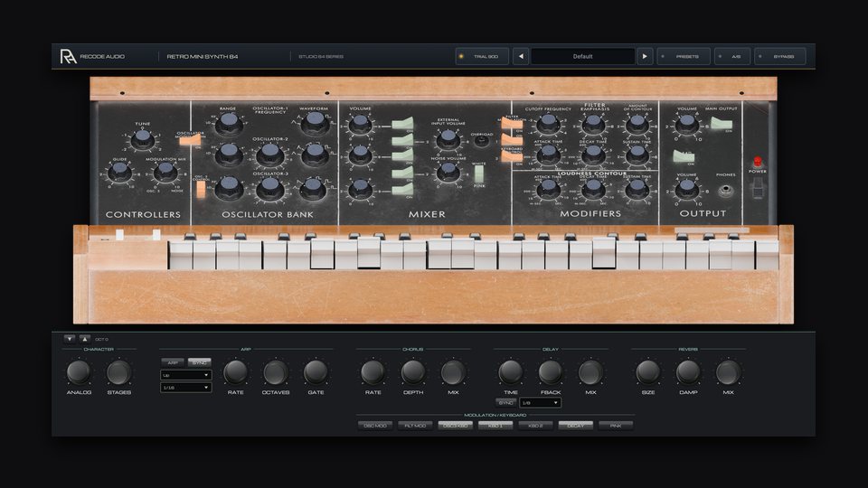Toggle the Osc 3 Control switch
The height and width of the screenshot is (488, 868).
(201, 189)
